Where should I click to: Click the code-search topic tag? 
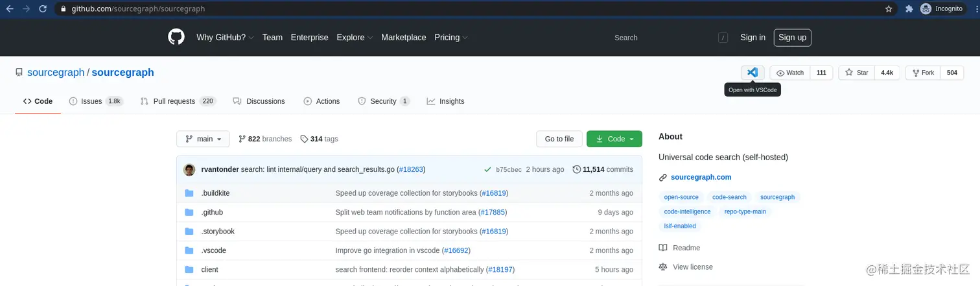pyautogui.click(x=729, y=197)
